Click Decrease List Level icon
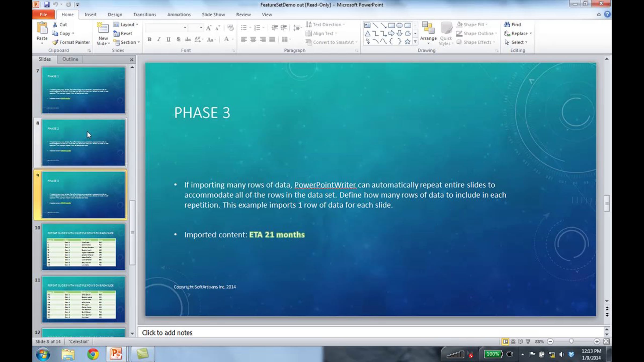The height and width of the screenshot is (362, 644). coord(275,28)
